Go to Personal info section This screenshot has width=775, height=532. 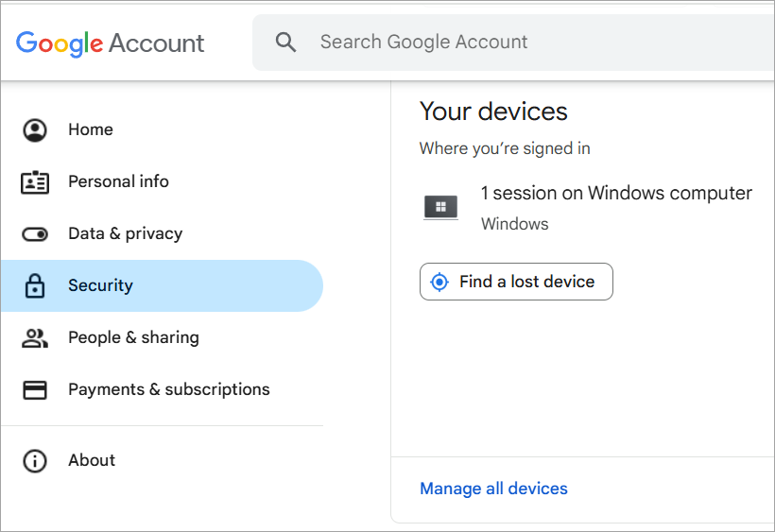pyautogui.click(x=162, y=182)
